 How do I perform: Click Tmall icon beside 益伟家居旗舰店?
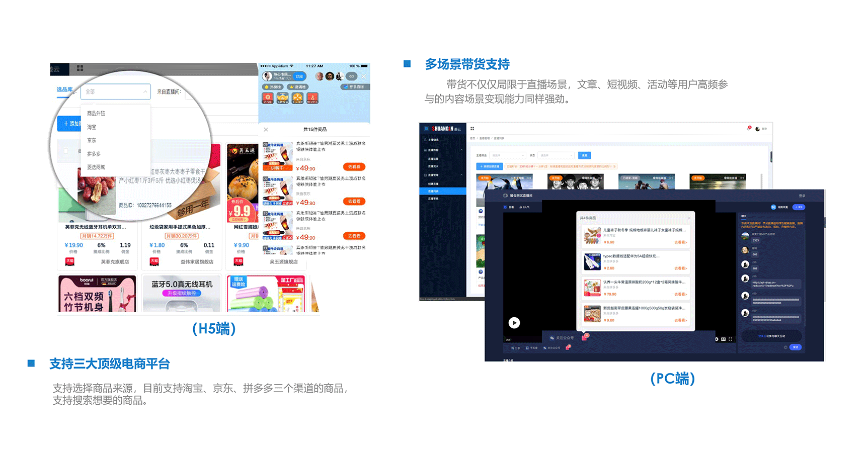click(154, 261)
